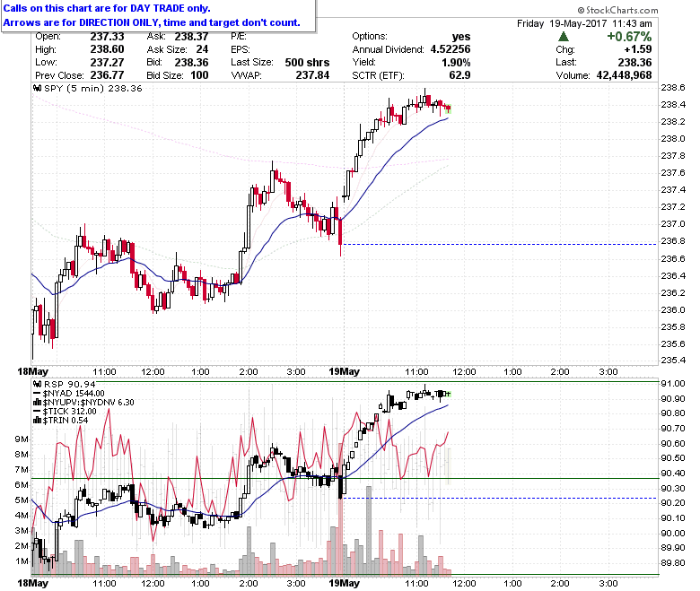Click the 'Calls on this chart are for DAY TRADE only' note
This screenshot has height=591, width=700.
[107, 8]
